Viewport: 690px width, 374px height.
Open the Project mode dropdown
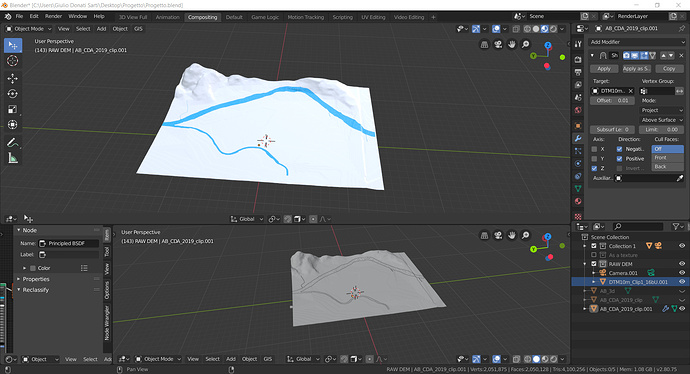pos(661,110)
